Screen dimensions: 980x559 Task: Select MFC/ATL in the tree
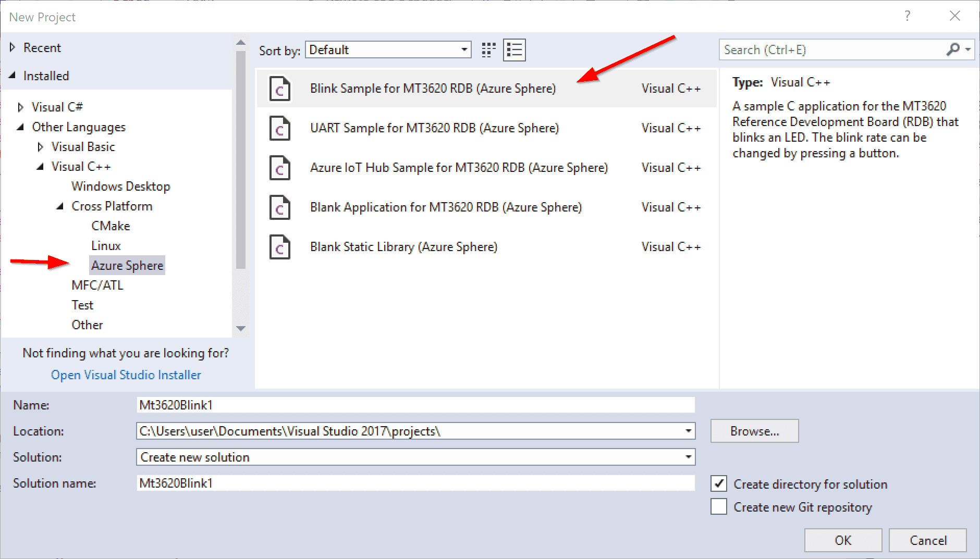click(x=97, y=285)
